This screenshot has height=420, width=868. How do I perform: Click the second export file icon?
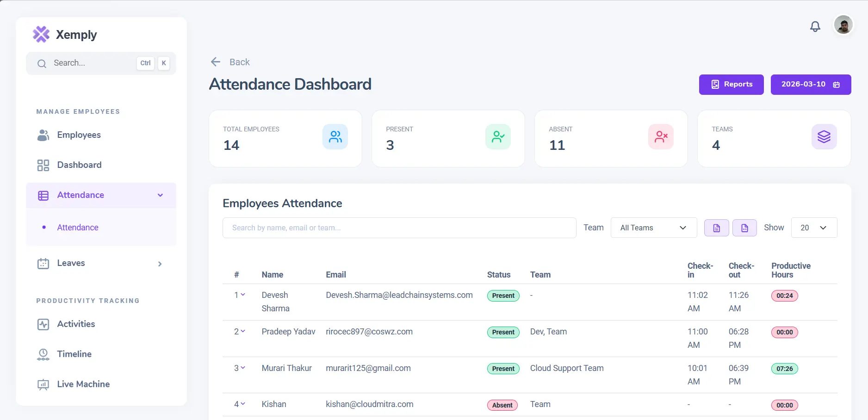point(744,228)
